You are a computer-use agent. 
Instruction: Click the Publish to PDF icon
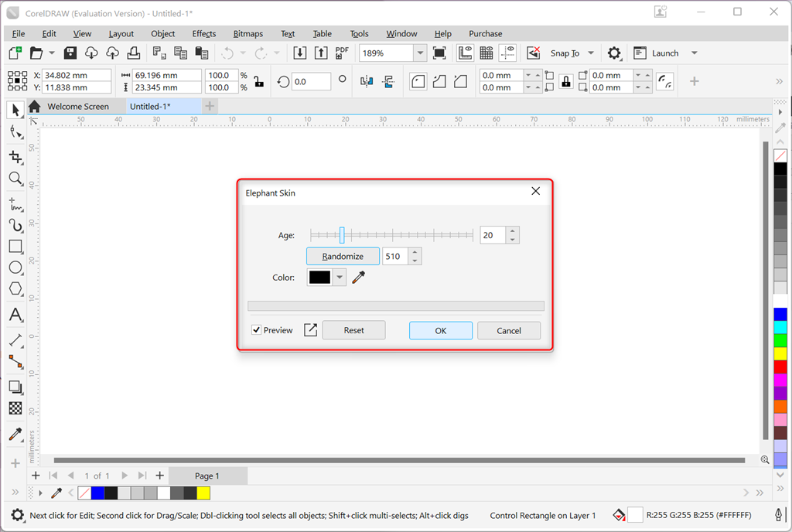click(x=342, y=53)
